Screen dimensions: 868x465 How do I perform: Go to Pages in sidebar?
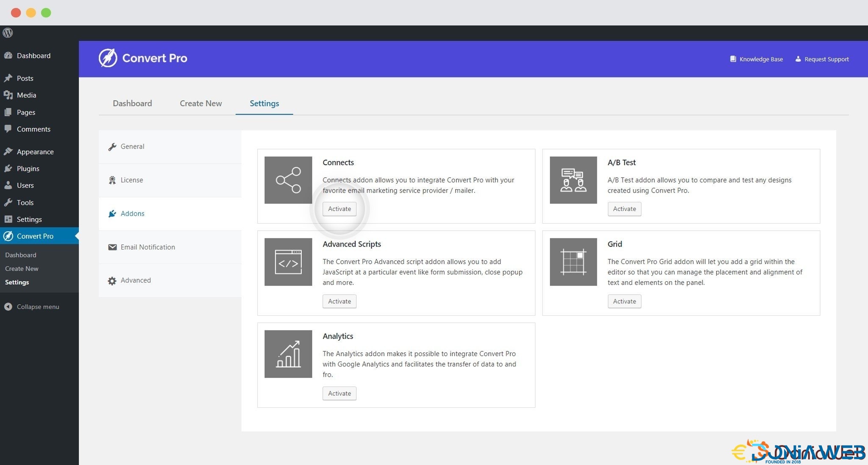[x=39, y=112]
